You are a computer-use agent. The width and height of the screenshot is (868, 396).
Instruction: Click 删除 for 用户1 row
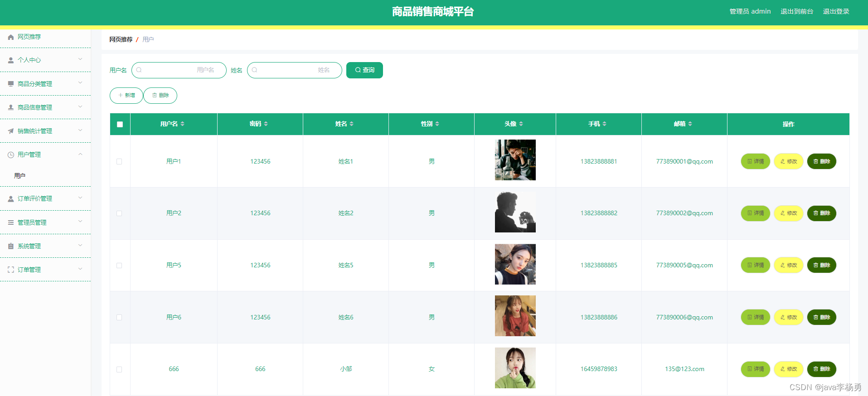pos(822,161)
